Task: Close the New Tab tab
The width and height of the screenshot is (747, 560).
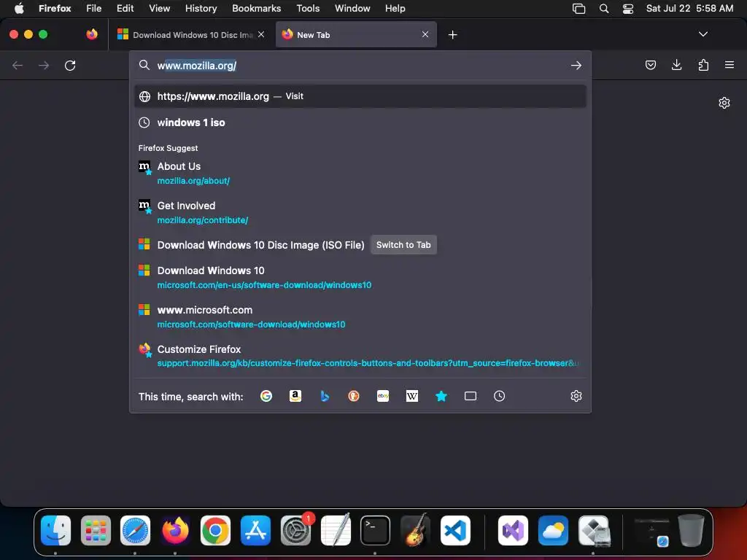Action: pos(425,34)
